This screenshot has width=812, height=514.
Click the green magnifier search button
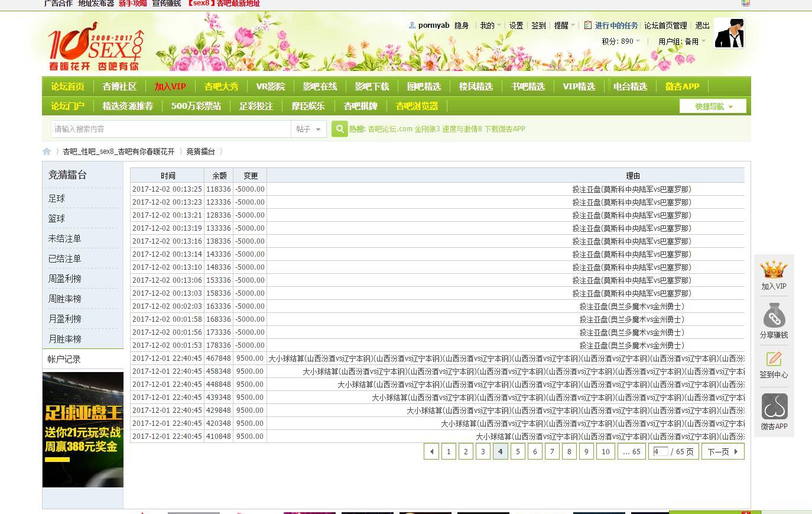click(x=339, y=129)
